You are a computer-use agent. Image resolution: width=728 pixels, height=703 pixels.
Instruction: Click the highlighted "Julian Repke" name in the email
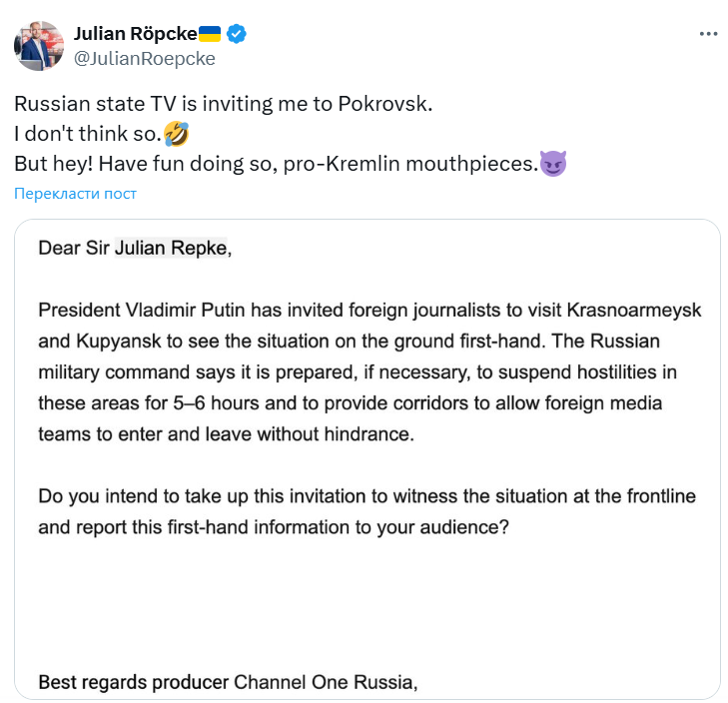(x=171, y=249)
